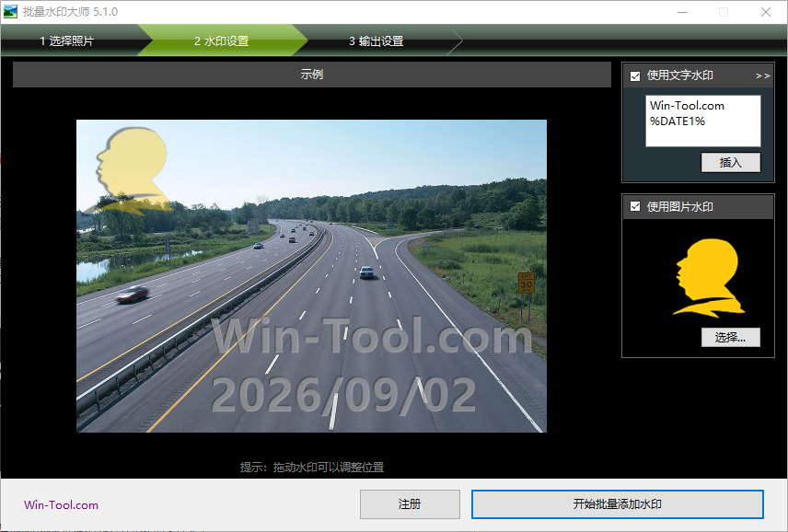Click the 示例 header bar
Screen dimensions: 788x532
(311, 75)
